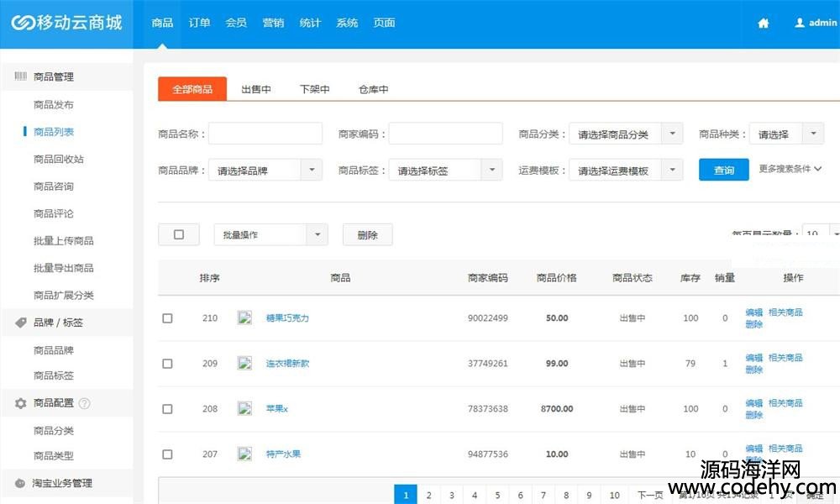
Task: Open the 商品分类 dropdown
Action: (626, 134)
